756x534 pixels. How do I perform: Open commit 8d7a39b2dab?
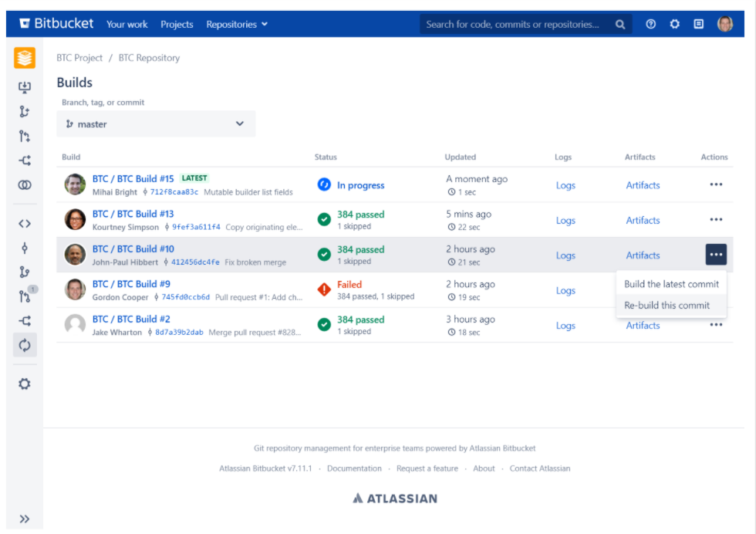point(179,333)
